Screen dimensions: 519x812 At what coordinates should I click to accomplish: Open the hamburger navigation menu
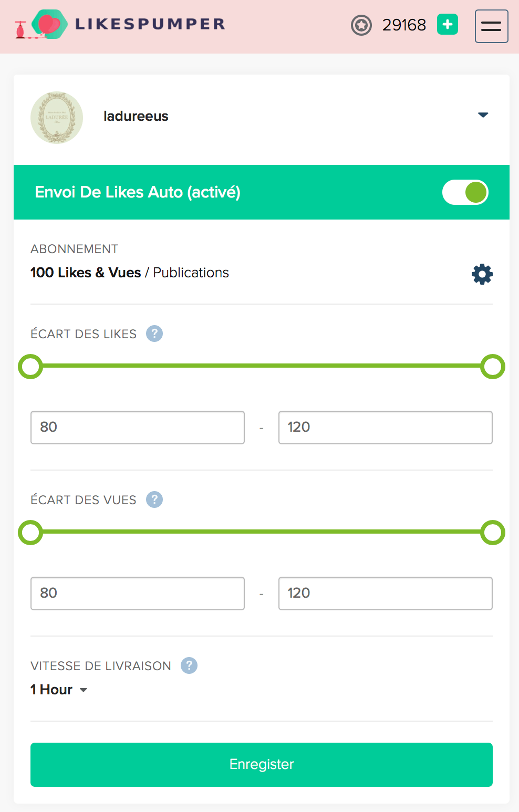[x=492, y=26]
